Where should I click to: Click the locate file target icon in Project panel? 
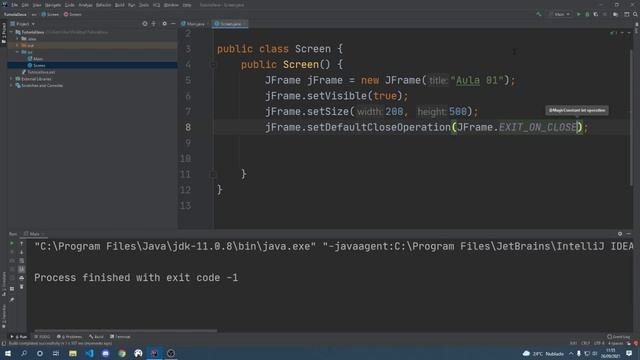144,24
